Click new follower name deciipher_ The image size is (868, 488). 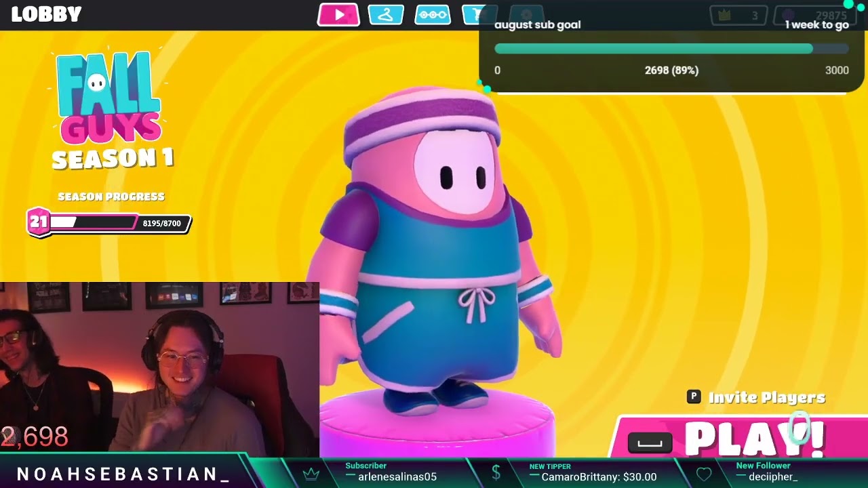tap(773, 477)
